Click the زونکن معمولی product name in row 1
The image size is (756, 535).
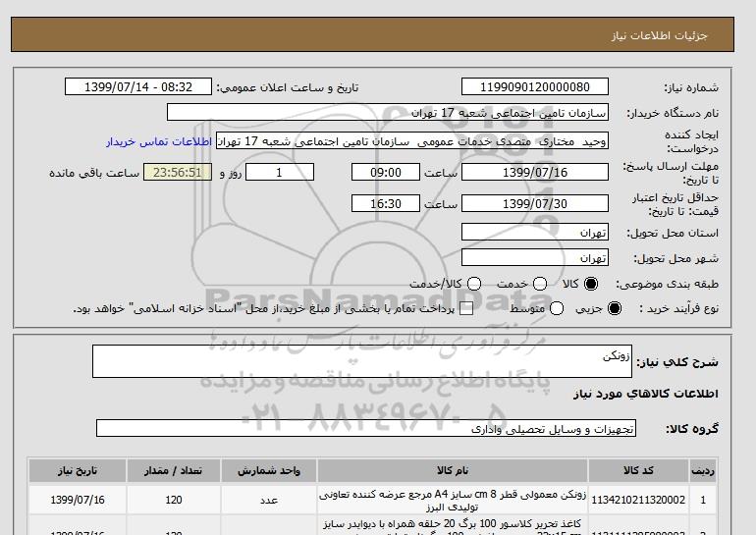(453, 501)
